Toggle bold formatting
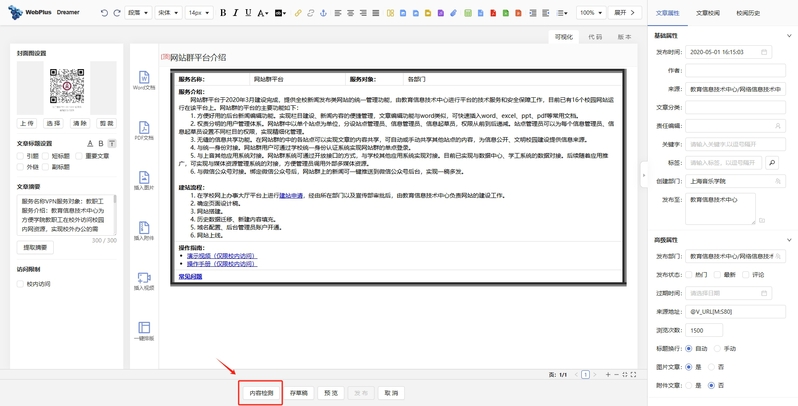The image size is (798, 406). (222, 13)
